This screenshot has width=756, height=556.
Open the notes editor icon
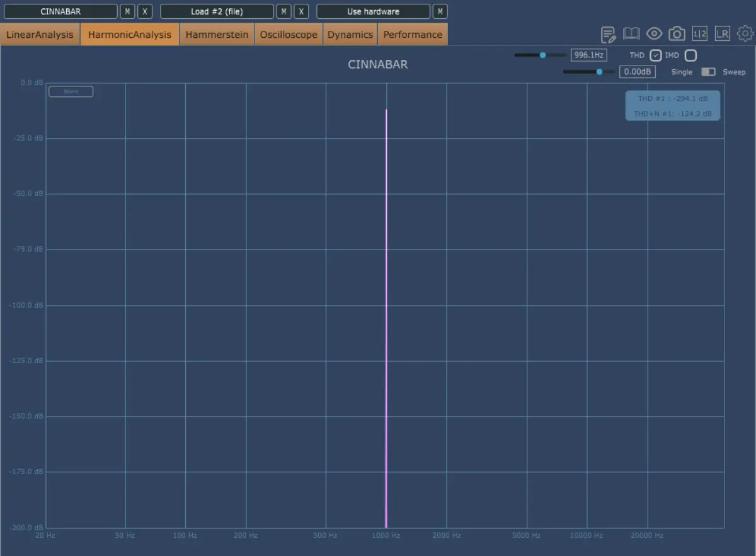click(x=608, y=34)
